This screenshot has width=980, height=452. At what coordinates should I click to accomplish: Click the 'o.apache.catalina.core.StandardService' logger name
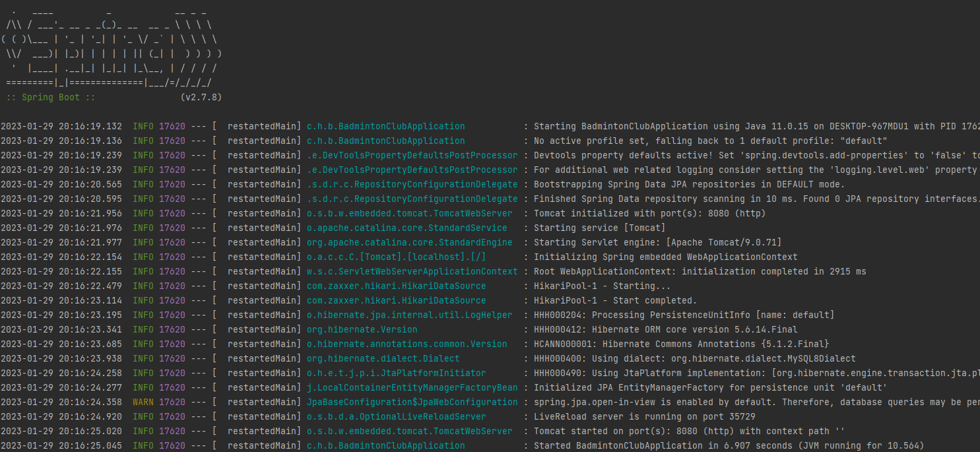407,228
